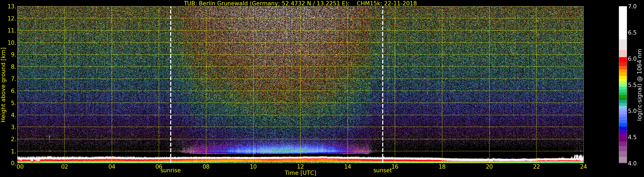Viewport: 644px width, 177px height.
Task: Pick the white top section of the colorbar
Action: [x=623, y=23]
